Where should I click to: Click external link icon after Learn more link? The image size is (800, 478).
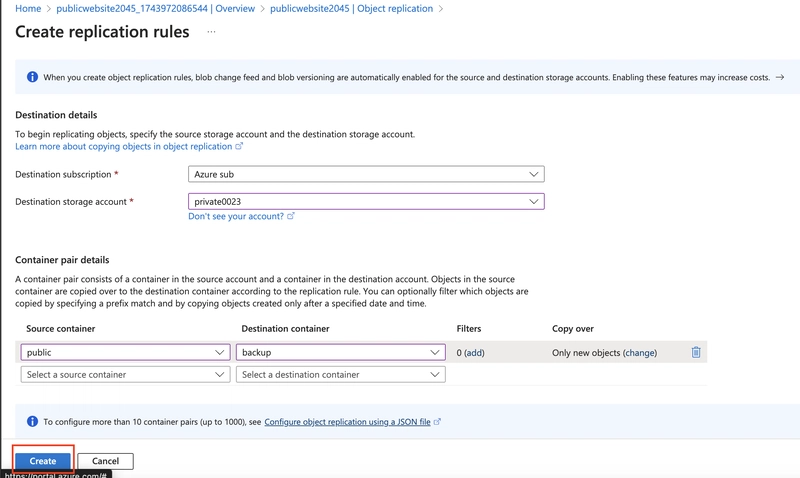click(239, 146)
